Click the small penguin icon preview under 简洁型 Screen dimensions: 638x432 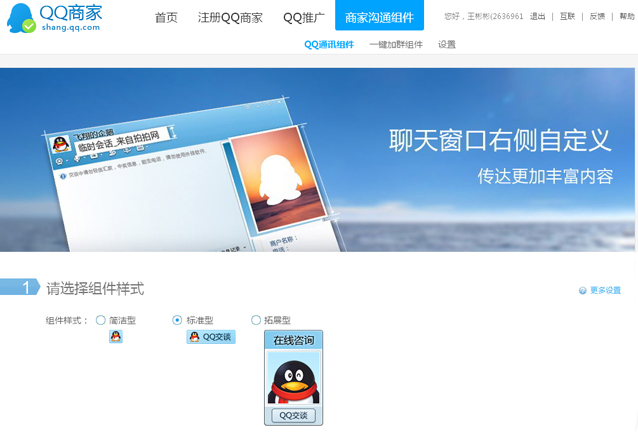click(116, 336)
